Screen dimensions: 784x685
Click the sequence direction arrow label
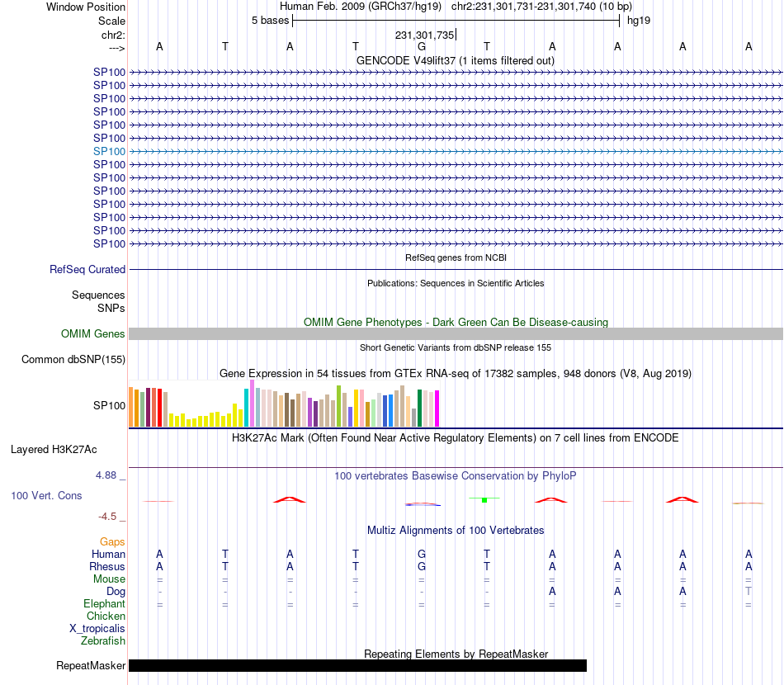pyautogui.click(x=117, y=48)
